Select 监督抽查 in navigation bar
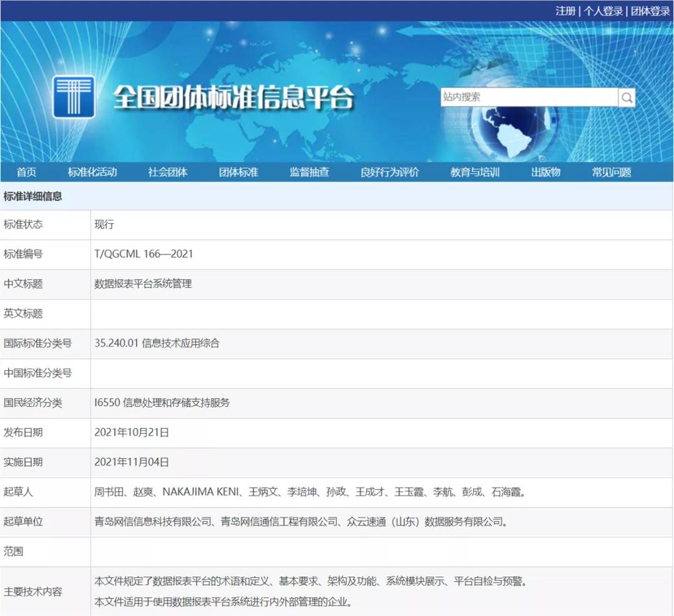The height and width of the screenshot is (616, 674). [x=309, y=172]
